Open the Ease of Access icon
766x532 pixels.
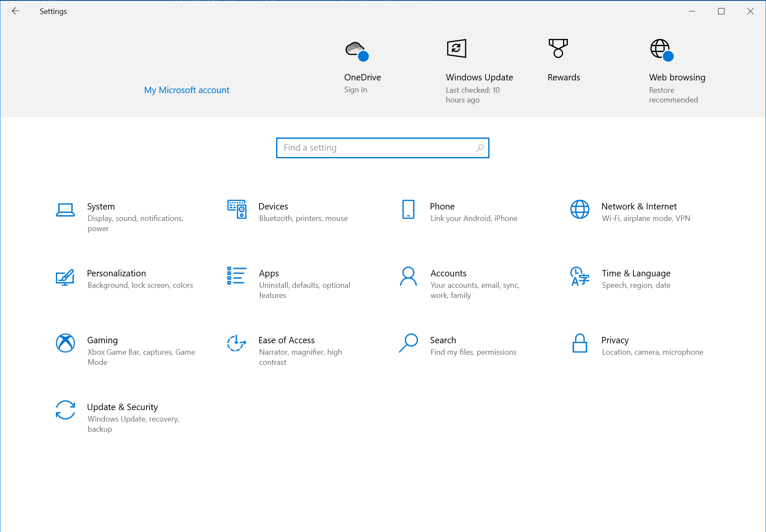coord(237,343)
